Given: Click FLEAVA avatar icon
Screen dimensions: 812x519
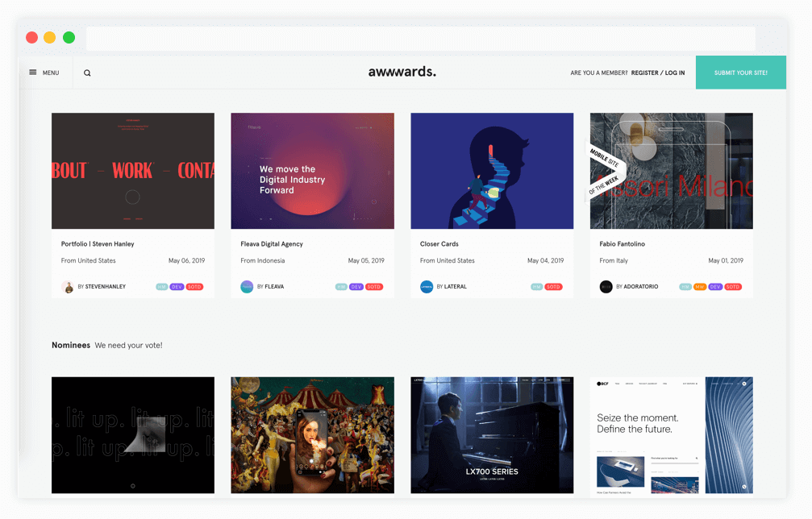Looking at the screenshot, I should [247, 287].
